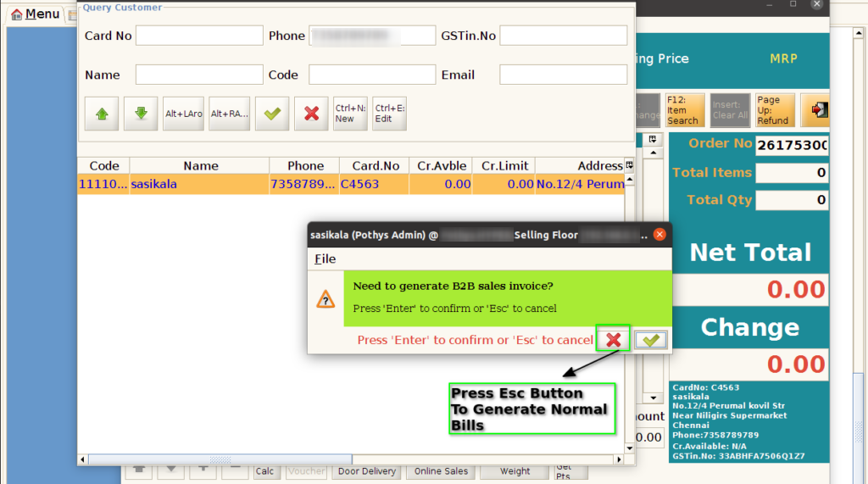The height and width of the screenshot is (484, 868).
Task: Click the horizontal scrollbar thumb in customer table
Action: click(x=220, y=459)
